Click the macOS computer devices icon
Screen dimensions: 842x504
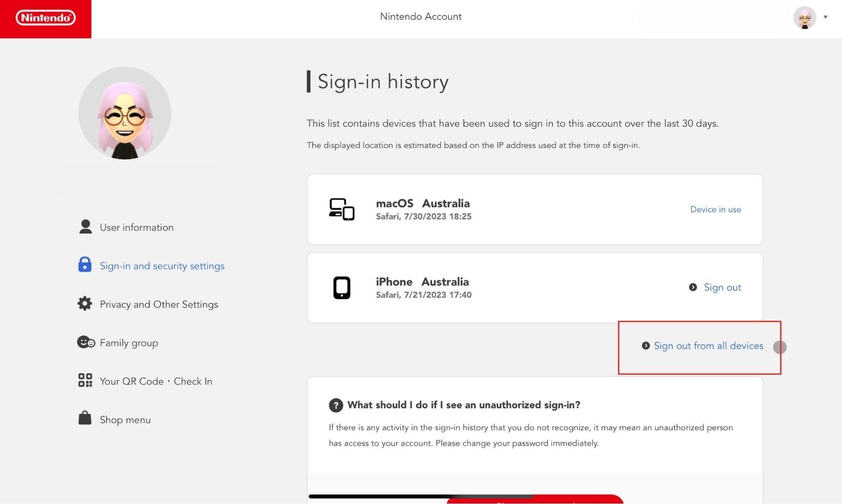342,209
